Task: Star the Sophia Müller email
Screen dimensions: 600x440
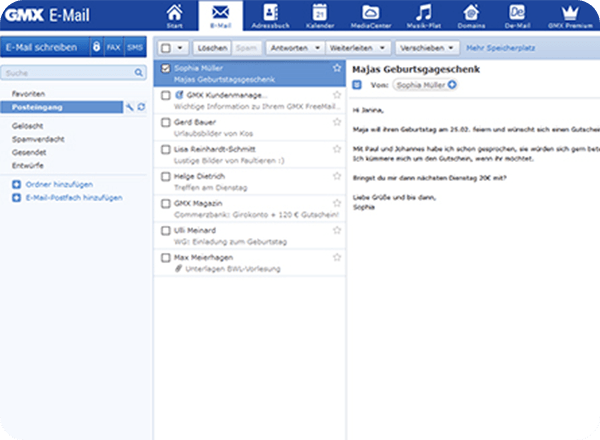Action: (337, 68)
